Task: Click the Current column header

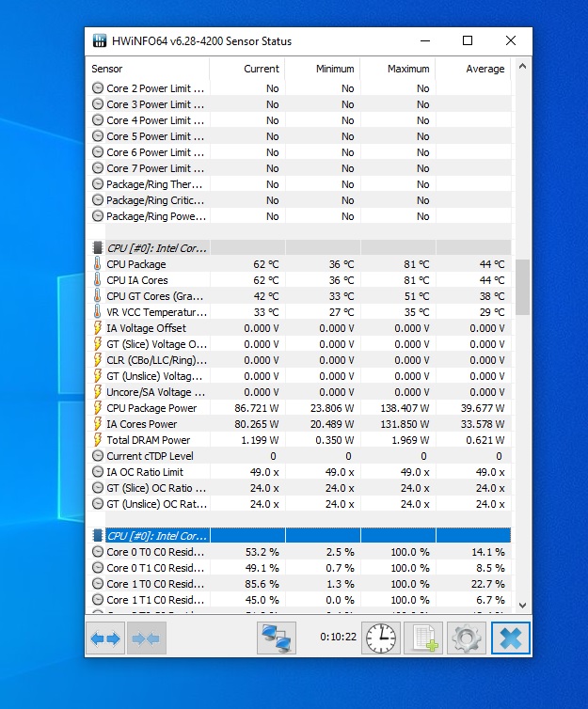Action: (x=246, y=69)
